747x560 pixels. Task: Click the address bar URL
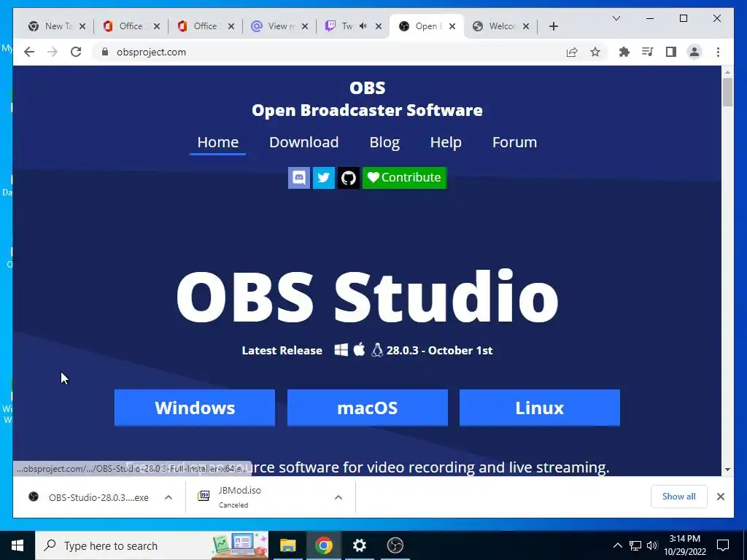click(151, 52)
